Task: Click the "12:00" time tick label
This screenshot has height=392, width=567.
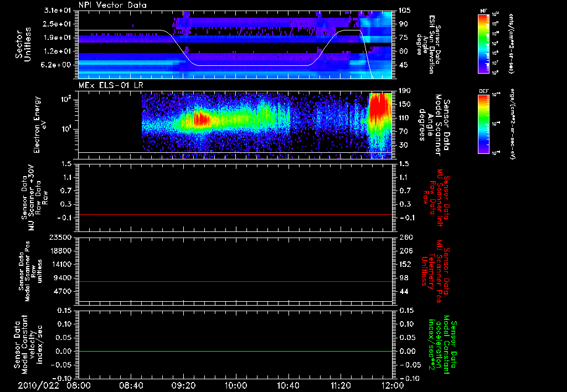Action: [393, 385]
